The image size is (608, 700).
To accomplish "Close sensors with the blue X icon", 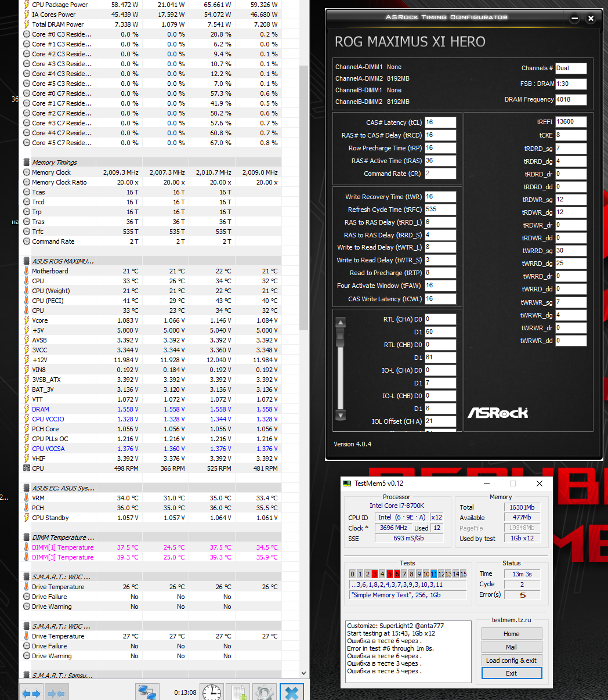I will pyautogui.click(x=292, y=692).
